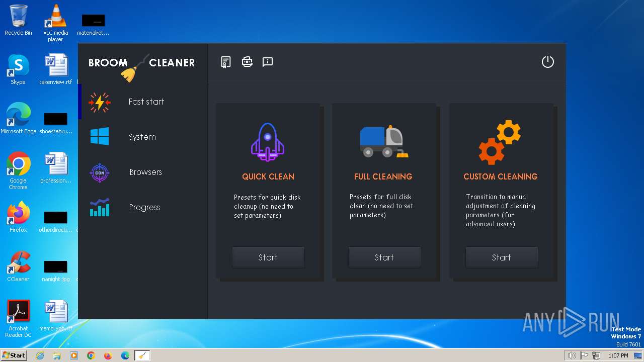Click the printer report icon in header
644x362 pixels.
247,62
